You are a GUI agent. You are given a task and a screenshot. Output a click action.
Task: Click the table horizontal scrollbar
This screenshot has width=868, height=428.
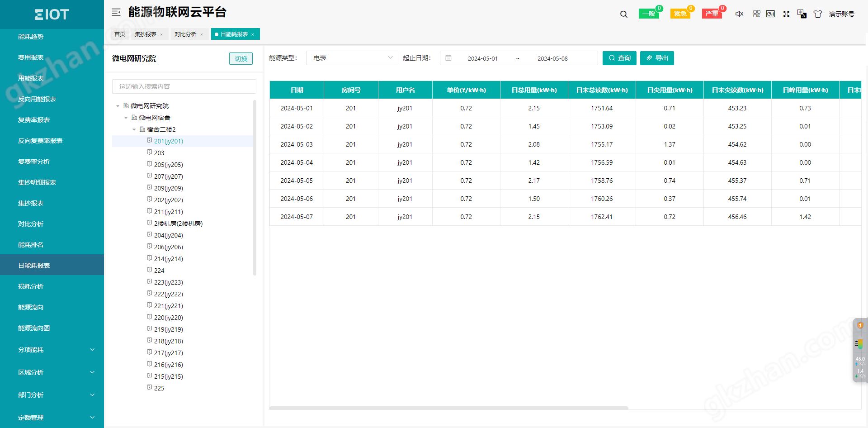coord(448,408)
